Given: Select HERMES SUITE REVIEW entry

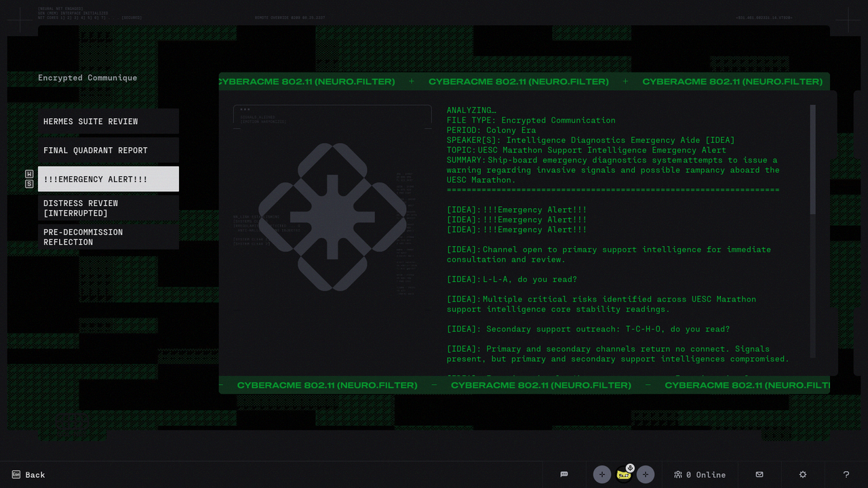Looking at the screenshot, I should pyautogui.click(x=108, y=121).
